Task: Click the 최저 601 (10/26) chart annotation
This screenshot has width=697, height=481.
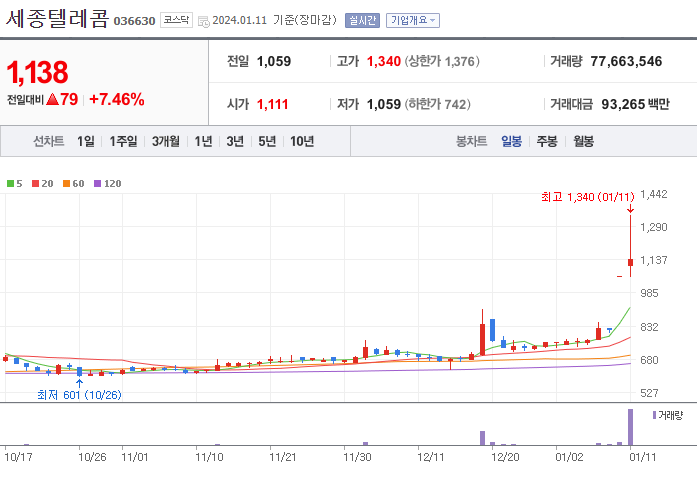Action: tap(79, 395)
